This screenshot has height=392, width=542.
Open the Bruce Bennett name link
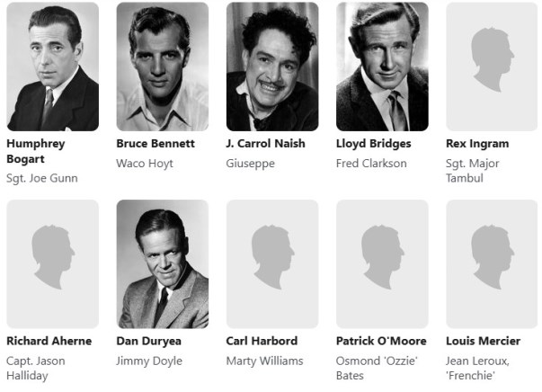(x=155, y=144)
